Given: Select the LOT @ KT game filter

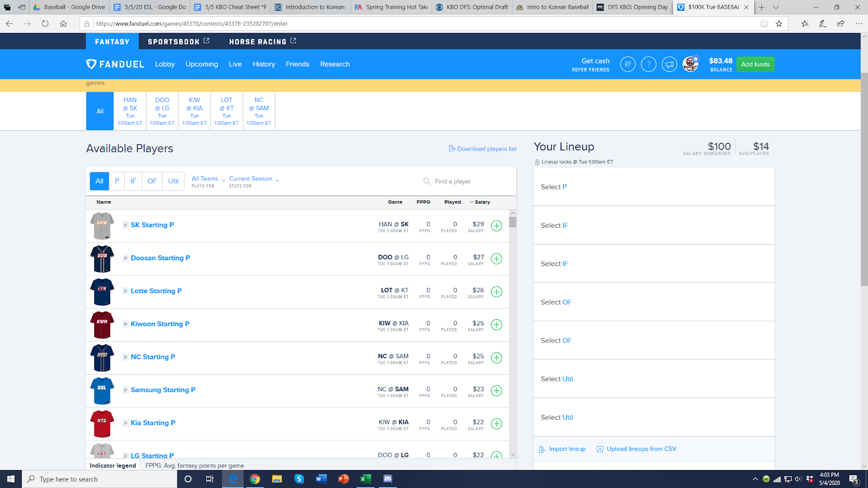Looking at the screenshot, I should pos(227,111).
